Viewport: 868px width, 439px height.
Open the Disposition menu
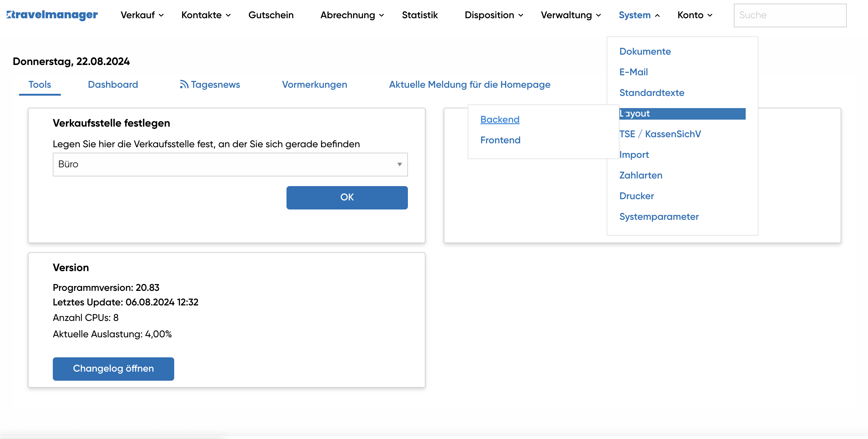coord(494,15)
